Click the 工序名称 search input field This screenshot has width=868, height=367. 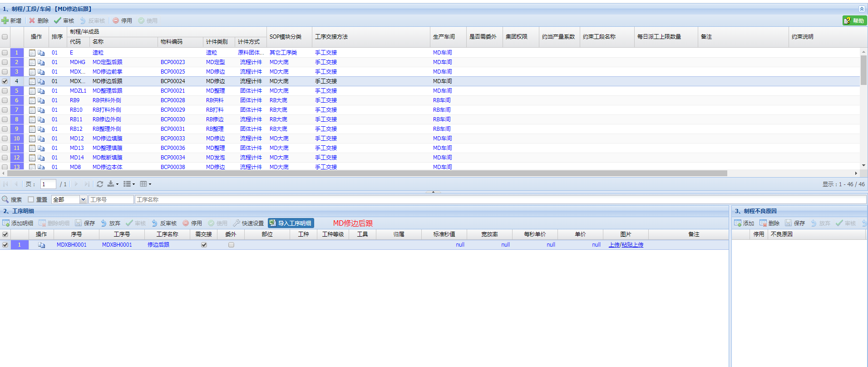pyautogui.click(x=501, y=199)
